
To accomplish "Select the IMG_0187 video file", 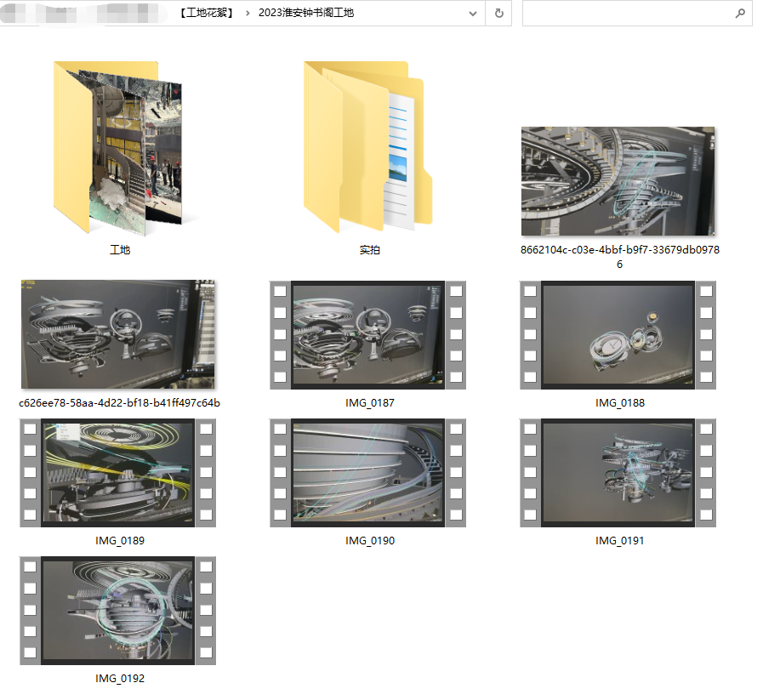I will (x=368, y=335).
